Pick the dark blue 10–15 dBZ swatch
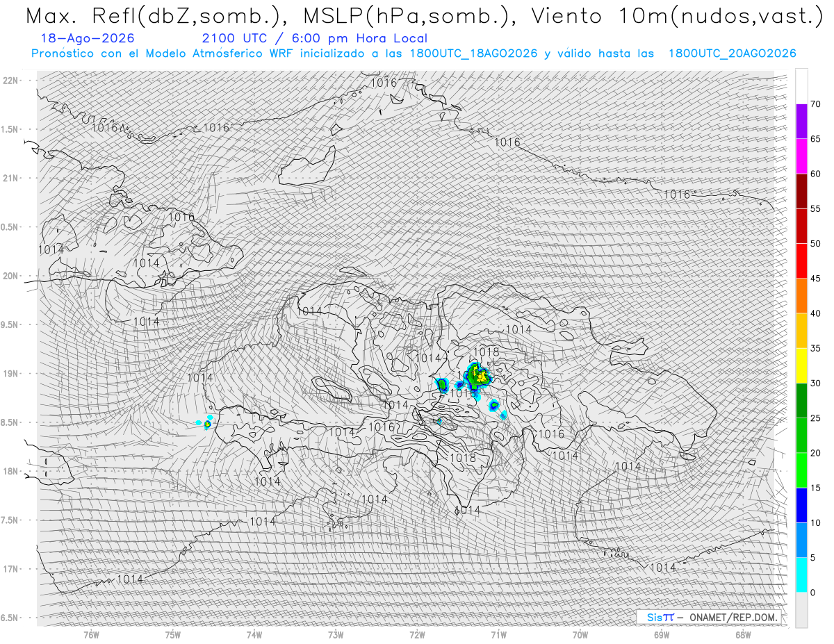834x644 pixels. coord(801,505)
